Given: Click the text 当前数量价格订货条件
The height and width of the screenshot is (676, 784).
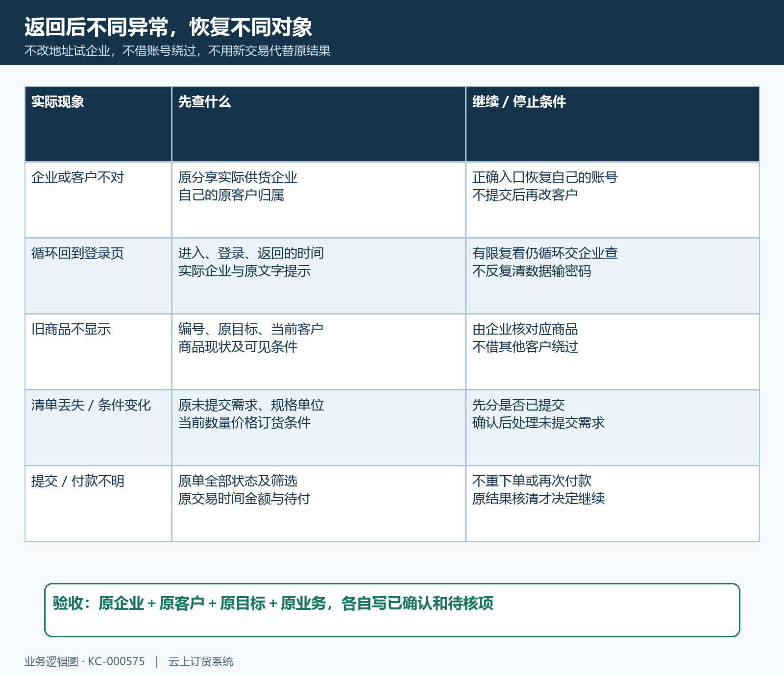Looking at the screenshot, I should (244, 423).
